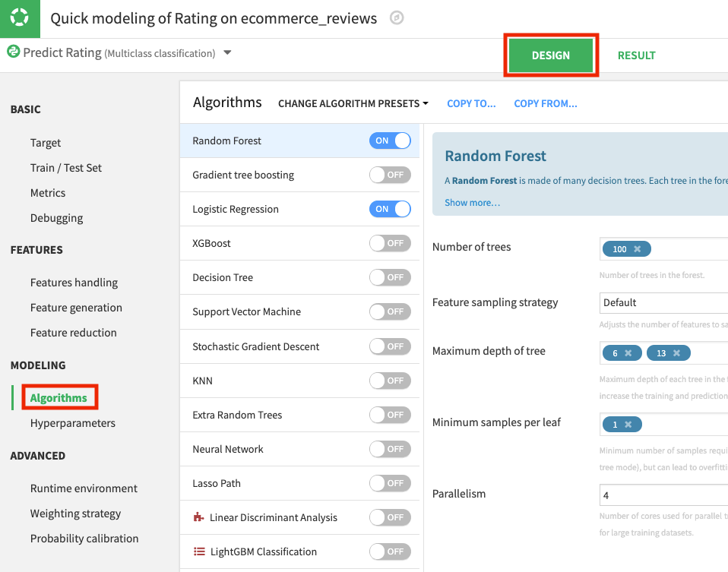Select KNN row label
The height and width of the screenshot is (572, 728).
click(x=202, y=381)
